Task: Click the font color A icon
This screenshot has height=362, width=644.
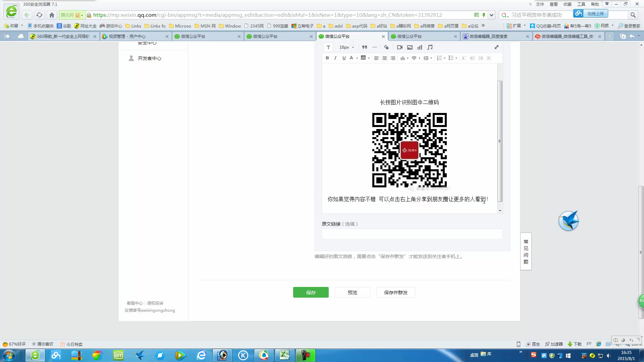Action: (x=351, y=58)
